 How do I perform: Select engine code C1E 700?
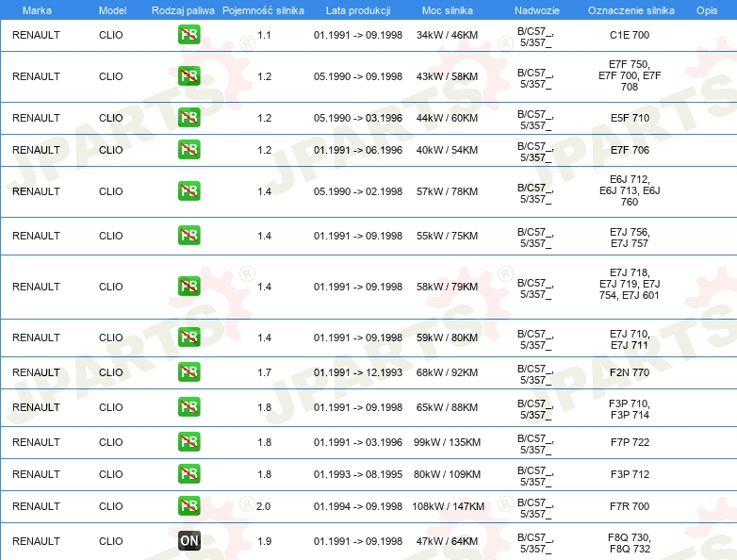coord(630,35)
